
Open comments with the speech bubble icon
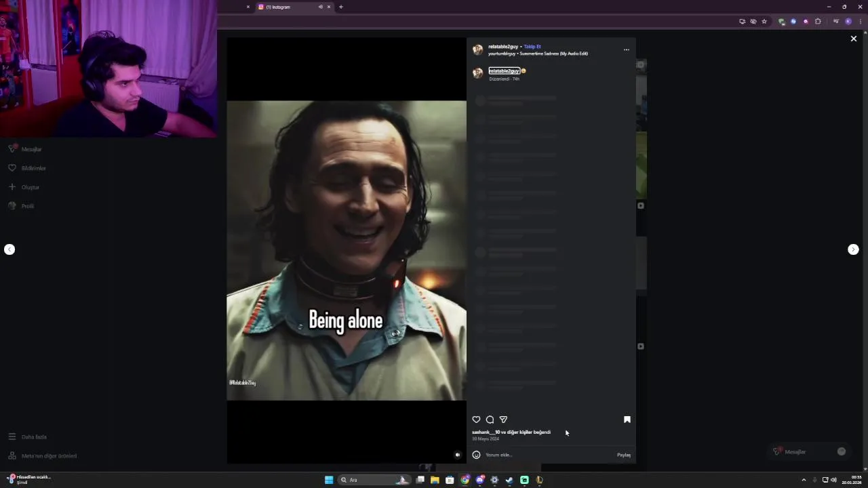tap(490, 420)
